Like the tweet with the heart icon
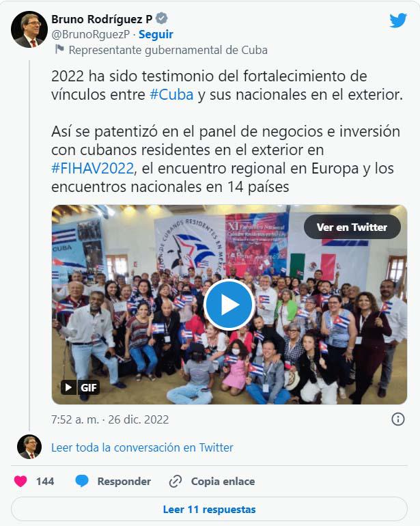This screenshot has height=526, width=420. tap(20, 481)
